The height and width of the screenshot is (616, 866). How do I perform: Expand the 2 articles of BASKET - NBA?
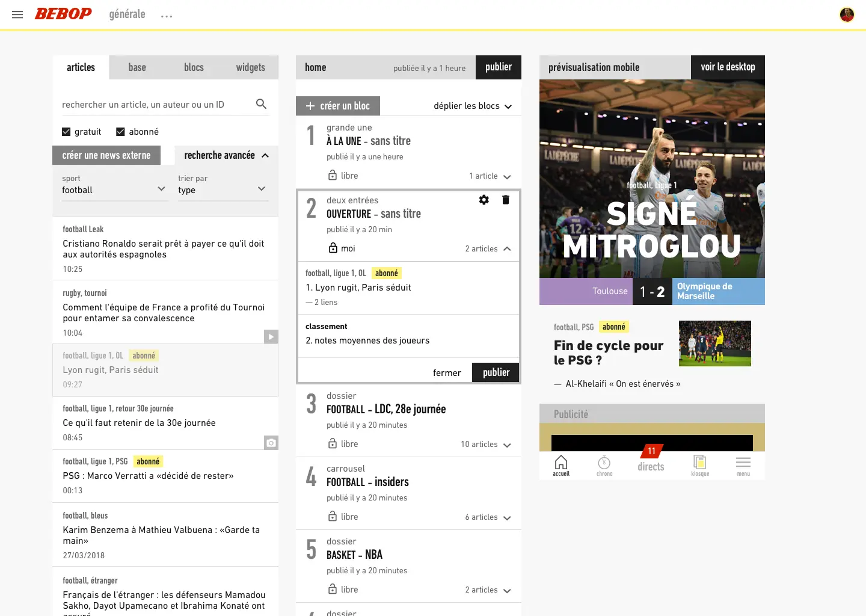(x=488, y=590)
